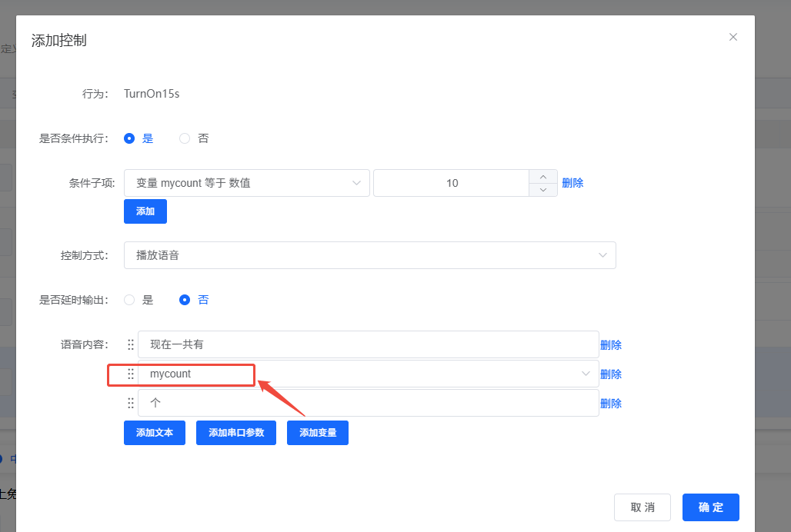Click the 添加串口参数 button

click(236, 433)
